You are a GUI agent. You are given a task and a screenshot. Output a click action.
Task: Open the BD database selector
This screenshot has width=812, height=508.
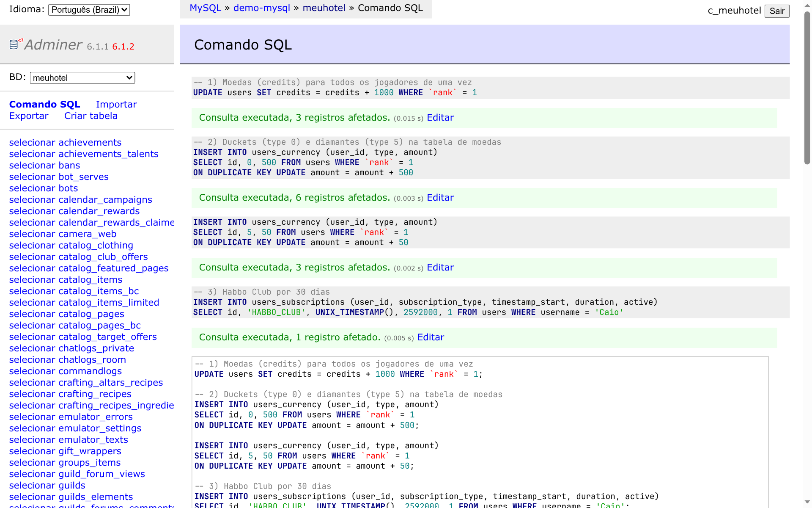coord(82,78)
